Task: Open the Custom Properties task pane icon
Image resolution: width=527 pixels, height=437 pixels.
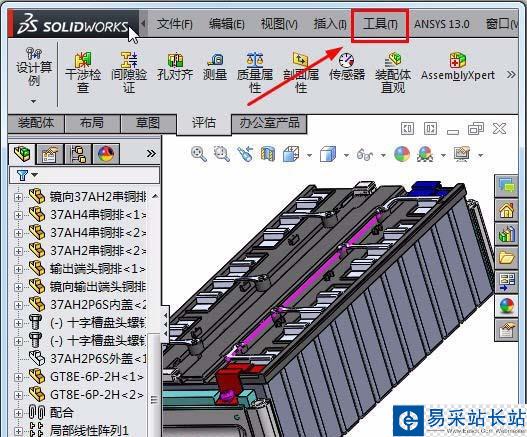Action: click(x=506, y=330)
